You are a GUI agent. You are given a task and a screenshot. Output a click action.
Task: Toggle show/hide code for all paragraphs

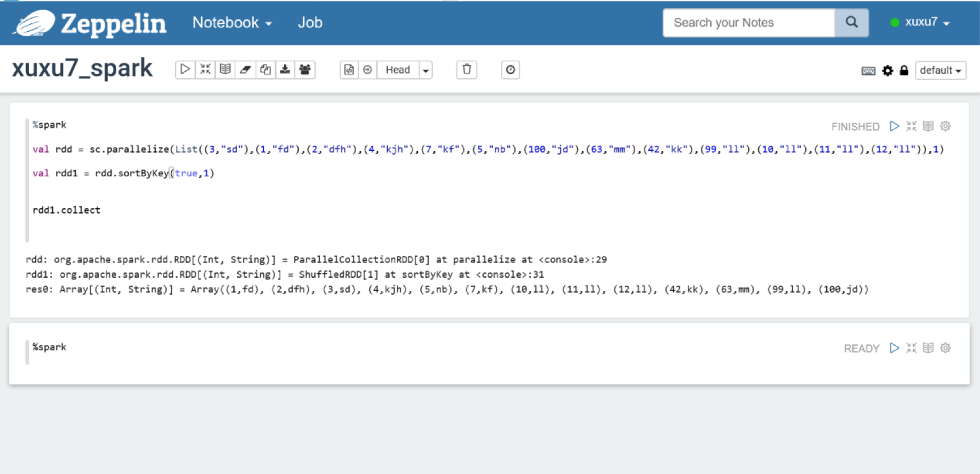[x=205, y=70]
